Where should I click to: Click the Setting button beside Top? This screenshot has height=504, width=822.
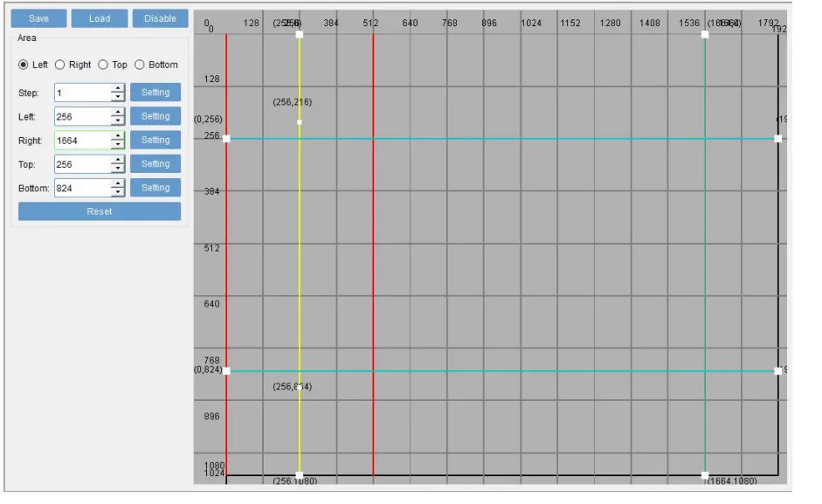coord(155,162)
